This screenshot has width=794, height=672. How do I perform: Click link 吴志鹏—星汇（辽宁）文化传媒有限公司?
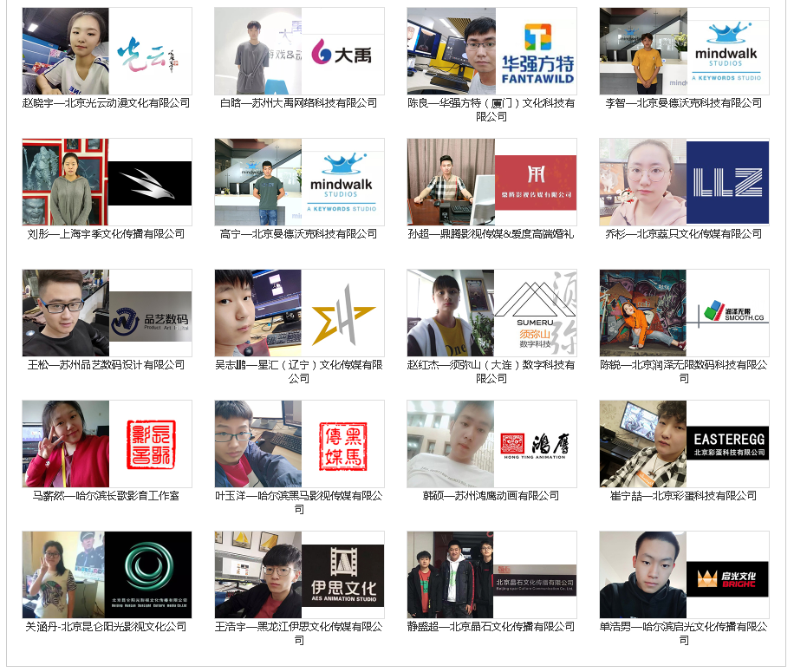(299, 372)
